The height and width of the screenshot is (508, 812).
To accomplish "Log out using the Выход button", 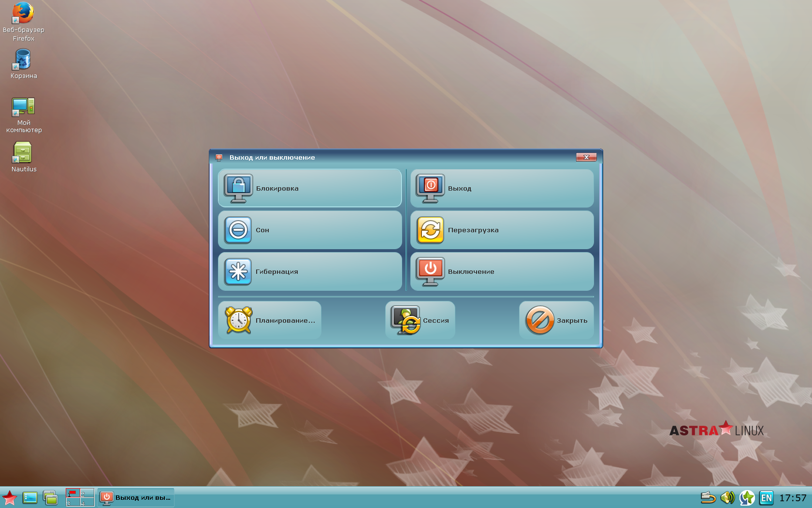I will point(502,188).
